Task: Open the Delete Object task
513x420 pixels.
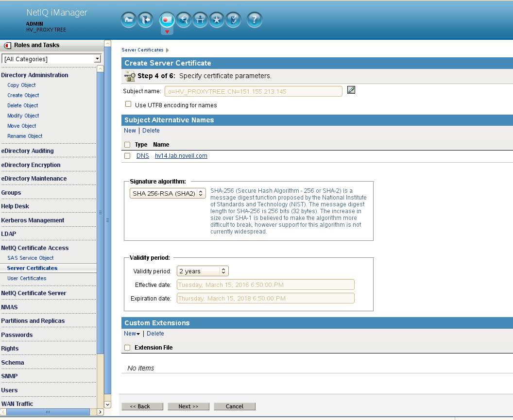Action: [22, 105]
